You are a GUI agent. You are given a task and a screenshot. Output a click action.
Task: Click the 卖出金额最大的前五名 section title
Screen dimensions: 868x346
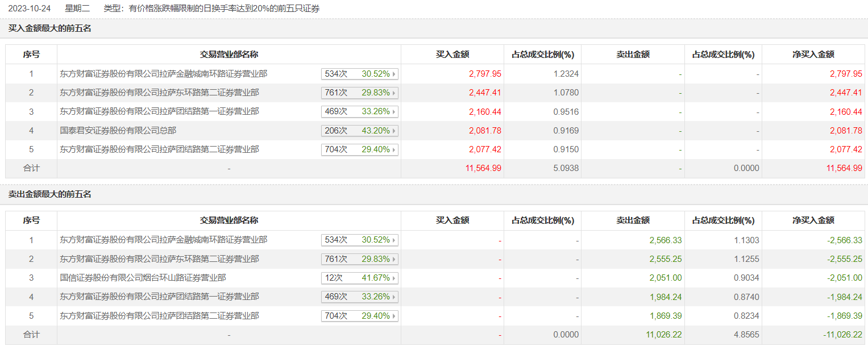(49, 194)
